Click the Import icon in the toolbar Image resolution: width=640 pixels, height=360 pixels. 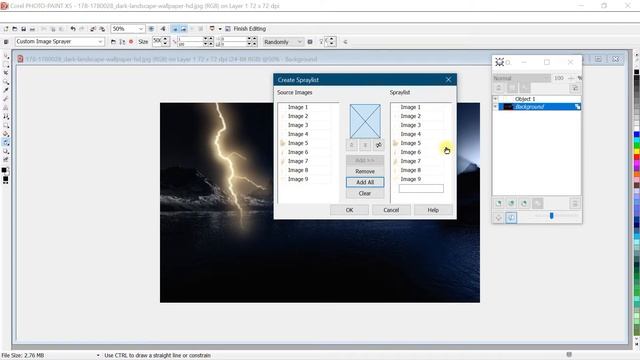pyautogui.click(x=93, y=29)
